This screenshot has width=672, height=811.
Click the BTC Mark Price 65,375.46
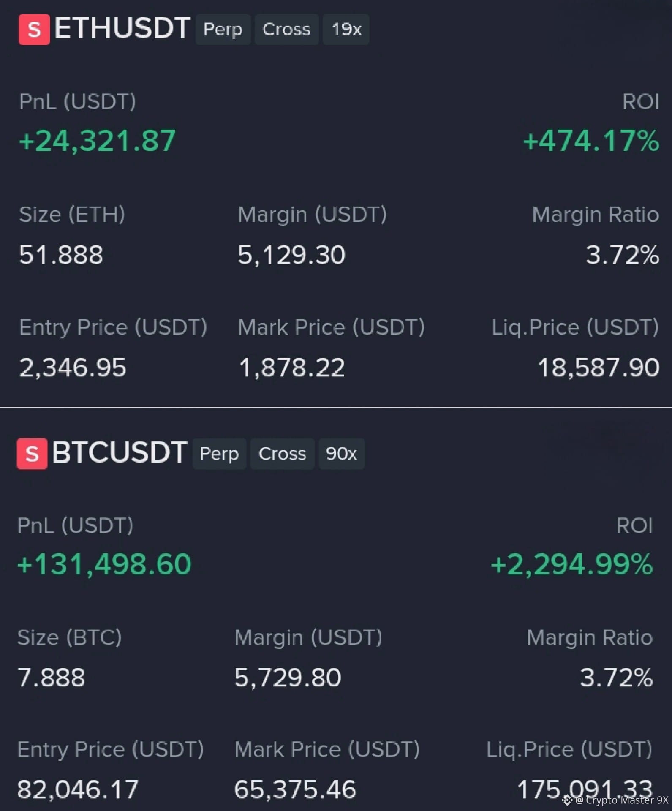(x=295, y=789)
